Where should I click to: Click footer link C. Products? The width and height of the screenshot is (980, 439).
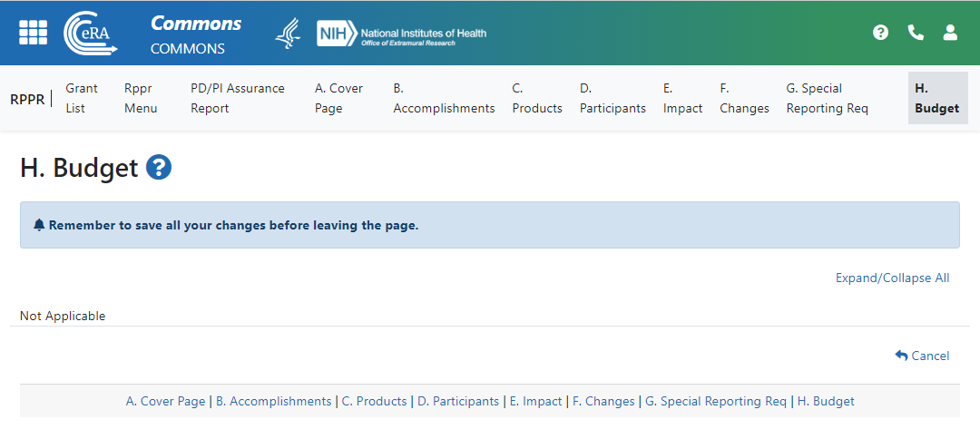pyautogui.click(x=374, y=401)
